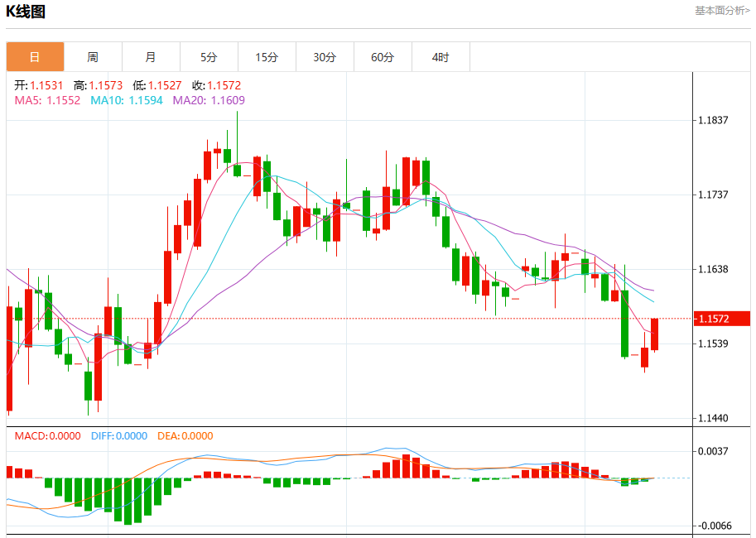Click the K线图 chart title
Viewport: 756px width, 538px height.
pos(26,12)
